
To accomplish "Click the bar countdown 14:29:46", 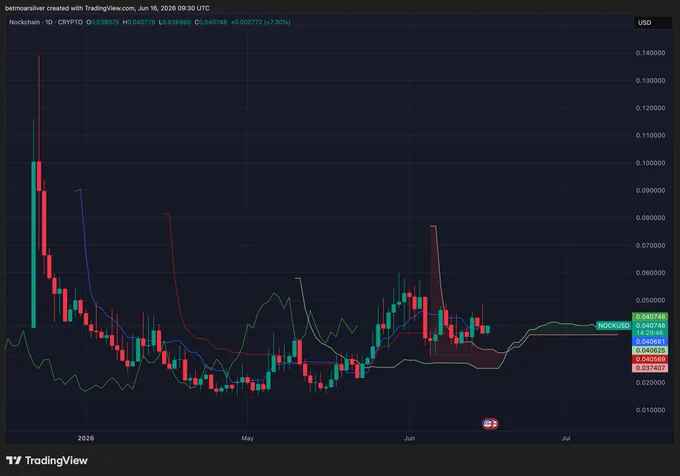I will click(x=650, y=333).
